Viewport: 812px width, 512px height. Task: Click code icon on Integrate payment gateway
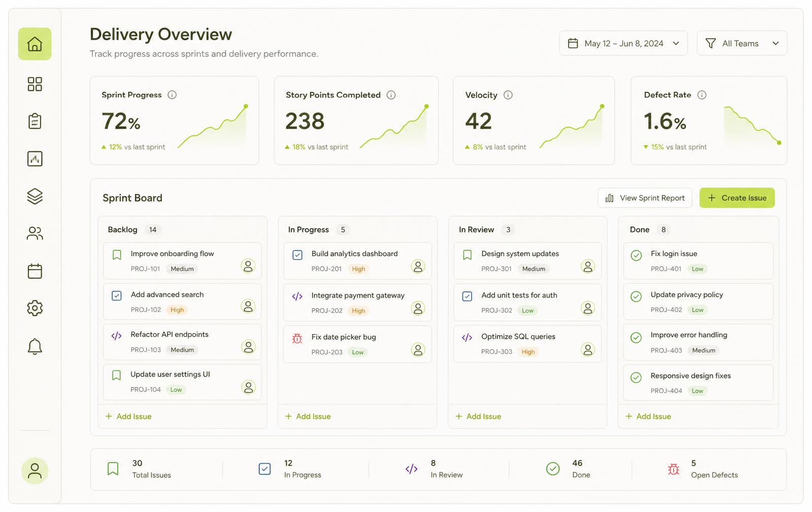coord(297,297)
